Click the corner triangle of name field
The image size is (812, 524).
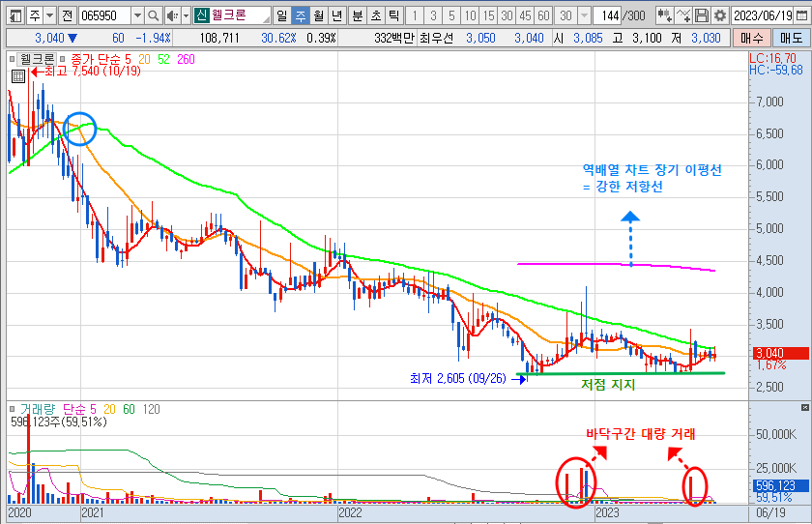(x=267, y=19)
